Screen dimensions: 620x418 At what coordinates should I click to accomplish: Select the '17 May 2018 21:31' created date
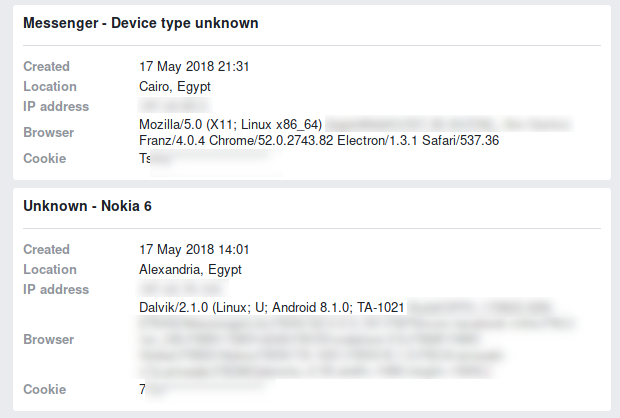coord(194,66)
